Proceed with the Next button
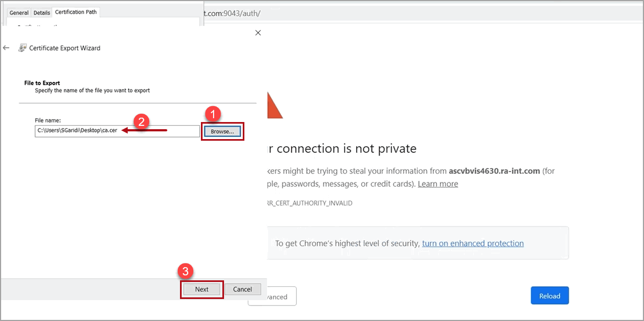 coord(201,289)
